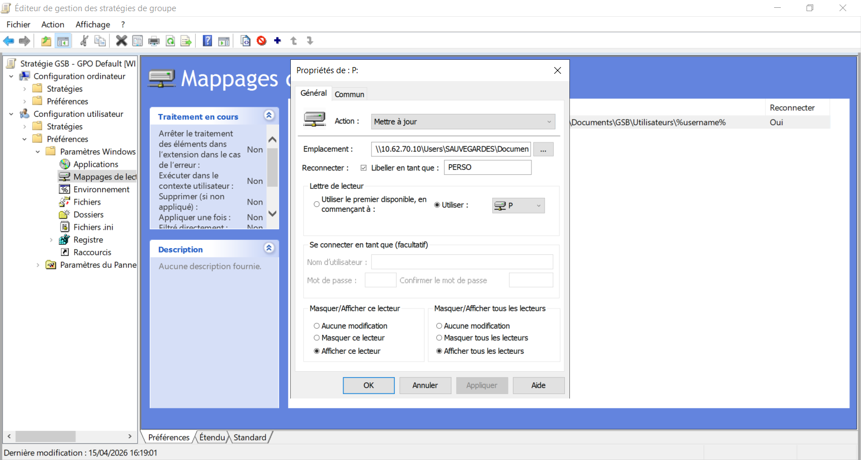
Task: Click the folder Up one level icon
Action: [46, 41]
